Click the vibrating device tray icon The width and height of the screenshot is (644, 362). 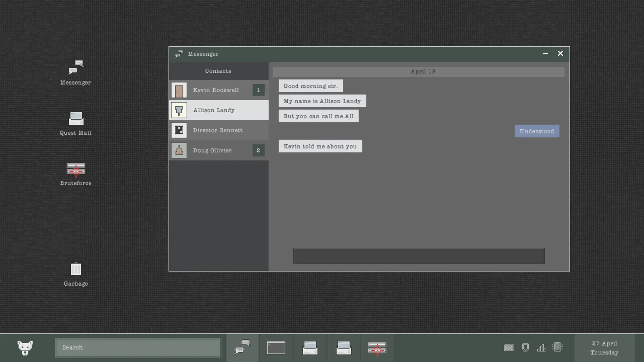pyautogui.click(x=557, y=347)
